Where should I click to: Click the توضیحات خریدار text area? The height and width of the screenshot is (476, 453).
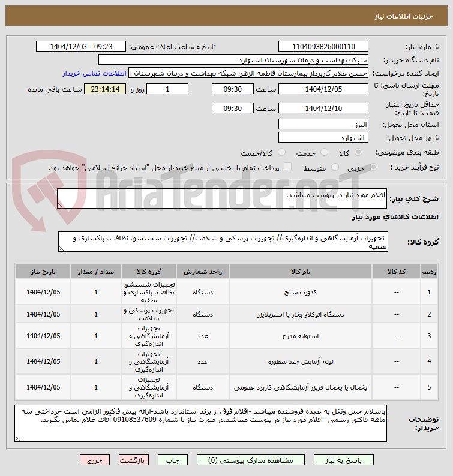[x=200, y=423]
